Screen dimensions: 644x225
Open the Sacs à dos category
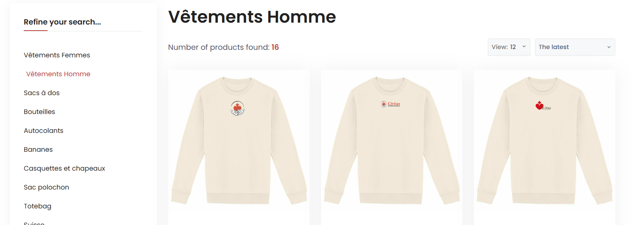point(41,93)
